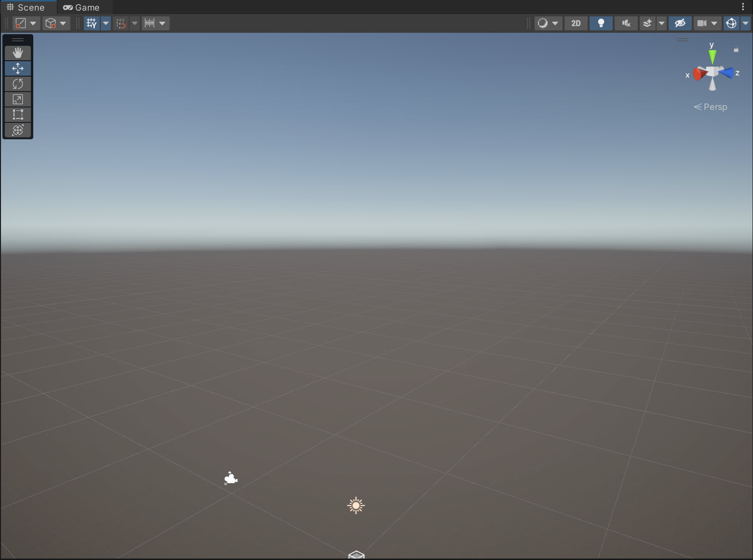Click the gray bottom cone of gizmo

(x=713, y=85)
